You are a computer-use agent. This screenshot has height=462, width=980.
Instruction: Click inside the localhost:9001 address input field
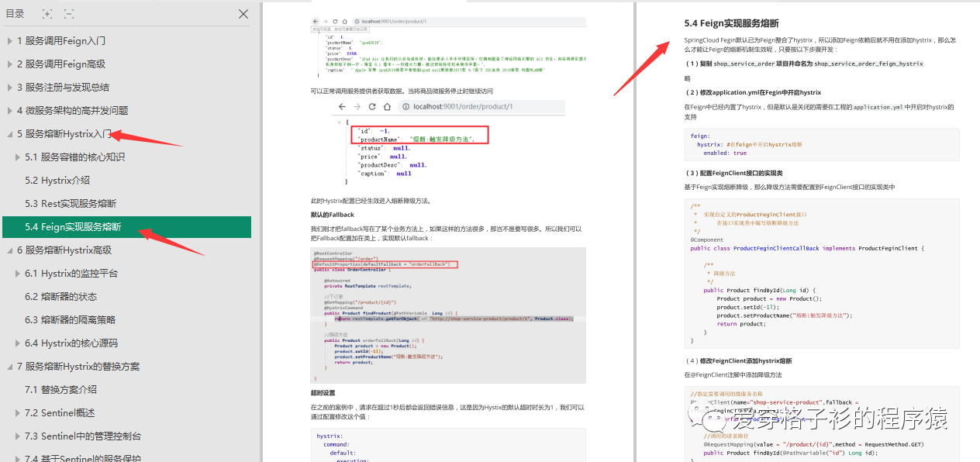[465, 106]
